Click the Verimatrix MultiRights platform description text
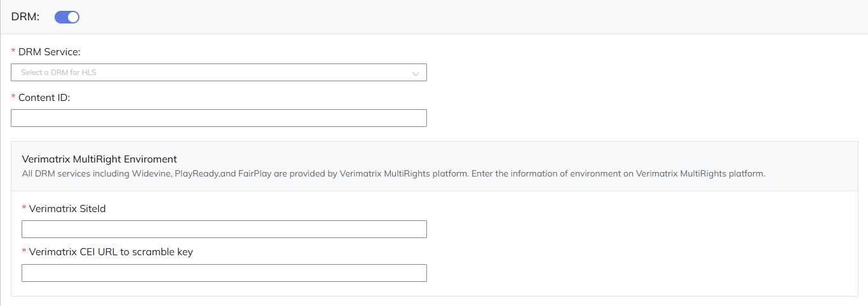The image size is (868, 306). pos(393,173)
